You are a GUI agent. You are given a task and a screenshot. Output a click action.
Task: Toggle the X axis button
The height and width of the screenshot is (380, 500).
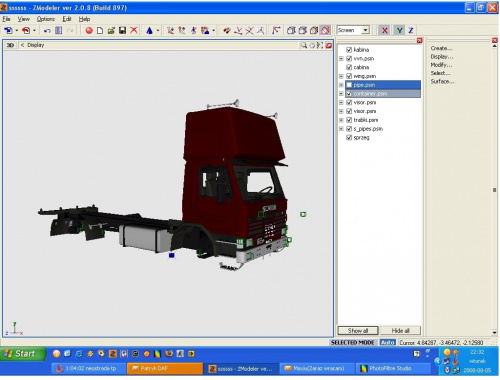coord(385,31)
